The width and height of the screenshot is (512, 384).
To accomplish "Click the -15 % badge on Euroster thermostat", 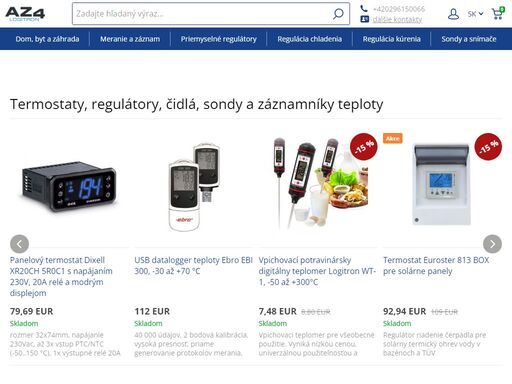I will 488,147.
